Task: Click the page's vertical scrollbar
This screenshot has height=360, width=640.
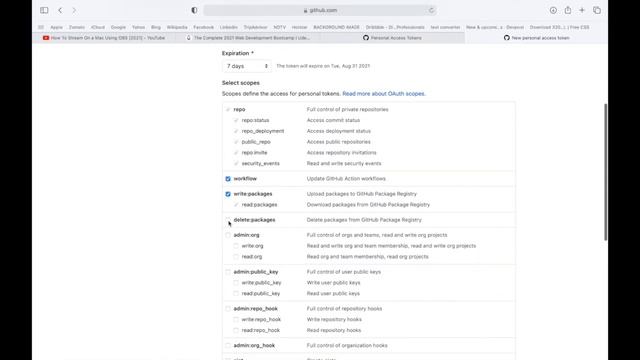Action: 605,172
